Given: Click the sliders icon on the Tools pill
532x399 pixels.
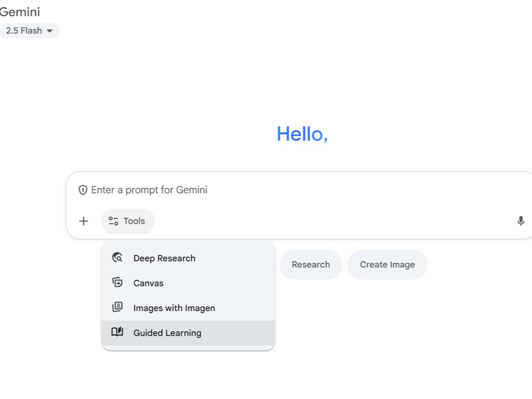Looking at the screenshot, I should (x=113, y=221).
